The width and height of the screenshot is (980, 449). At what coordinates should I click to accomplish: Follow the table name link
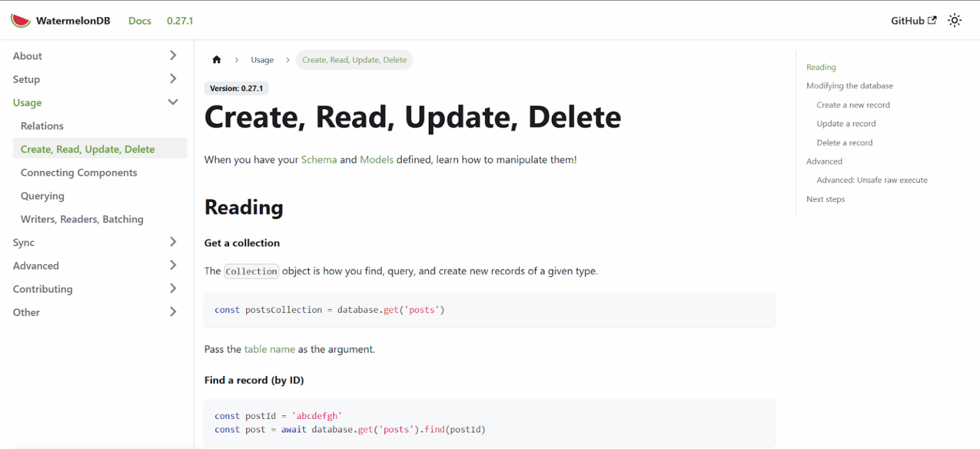coord(270,349)
